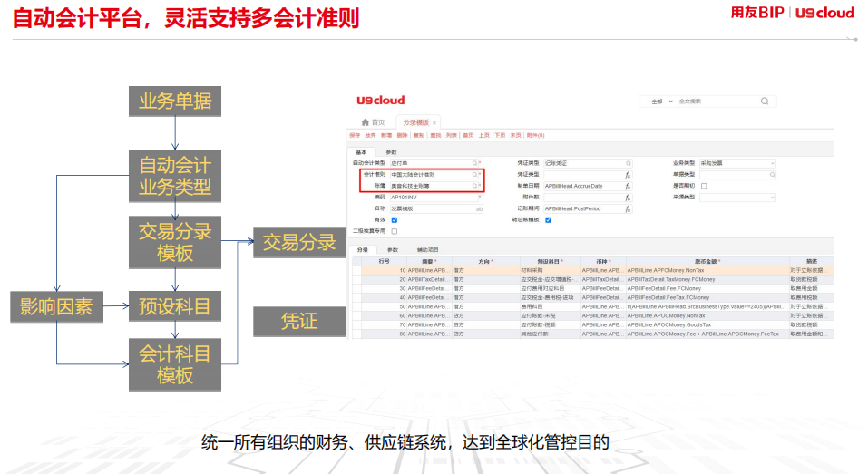Image resolution: width=868 pixels, height=474 pixels.
Task: Click 删除 in the toolbar
Action: point(403,136)
